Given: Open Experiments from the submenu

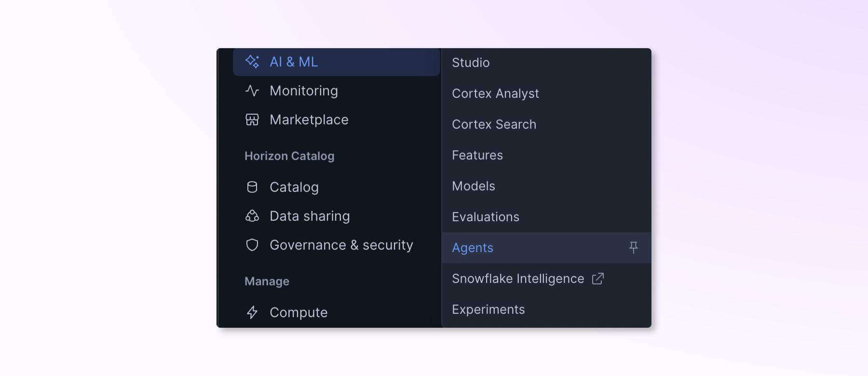Looking at the screenshot, I should tap(488, 309).
